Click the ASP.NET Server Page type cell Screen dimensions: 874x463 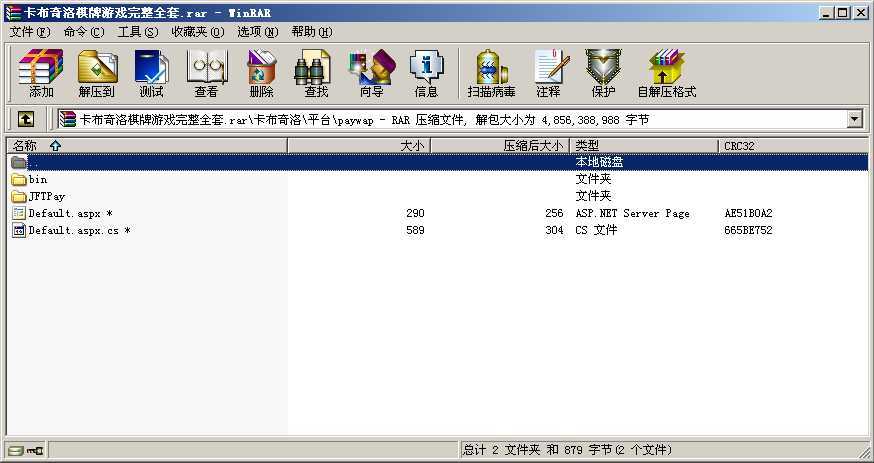[x=632, y=213]
